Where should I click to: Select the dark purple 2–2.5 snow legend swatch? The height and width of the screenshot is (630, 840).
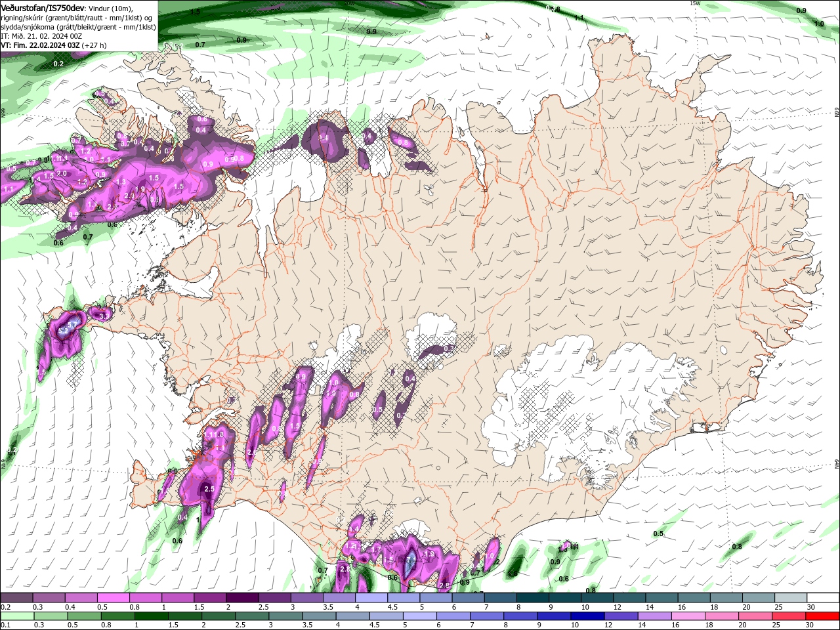pyautogui.click(x=242, y=598)
